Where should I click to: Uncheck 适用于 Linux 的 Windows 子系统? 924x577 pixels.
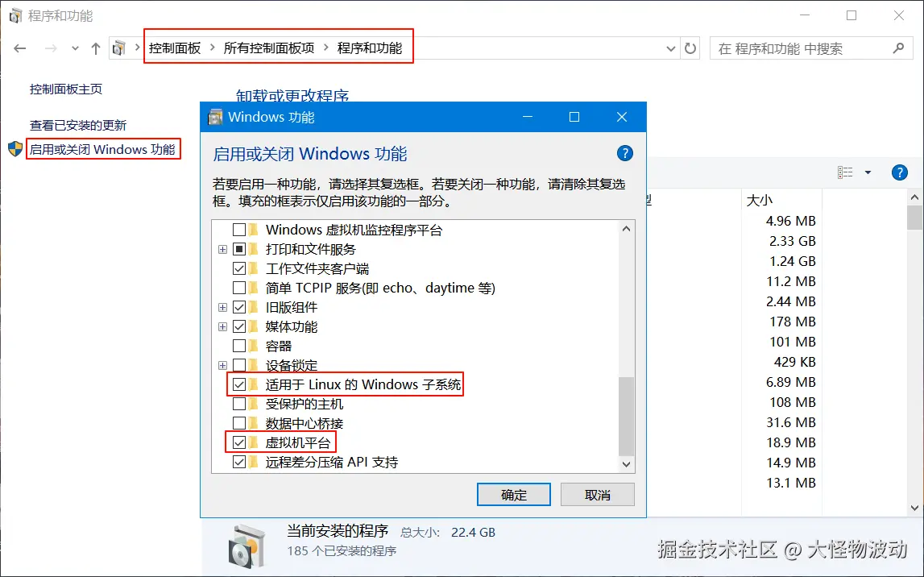(x=239, y=385)
